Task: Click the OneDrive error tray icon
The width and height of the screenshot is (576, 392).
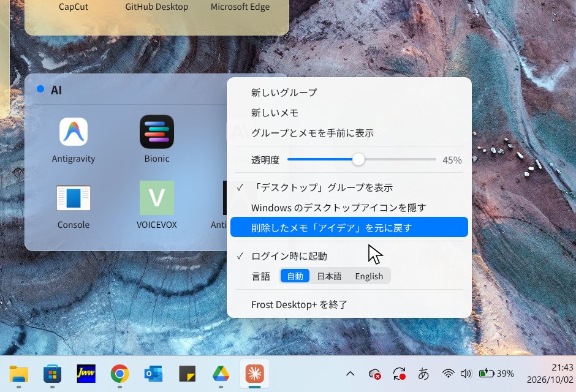Action: point(374,374)
